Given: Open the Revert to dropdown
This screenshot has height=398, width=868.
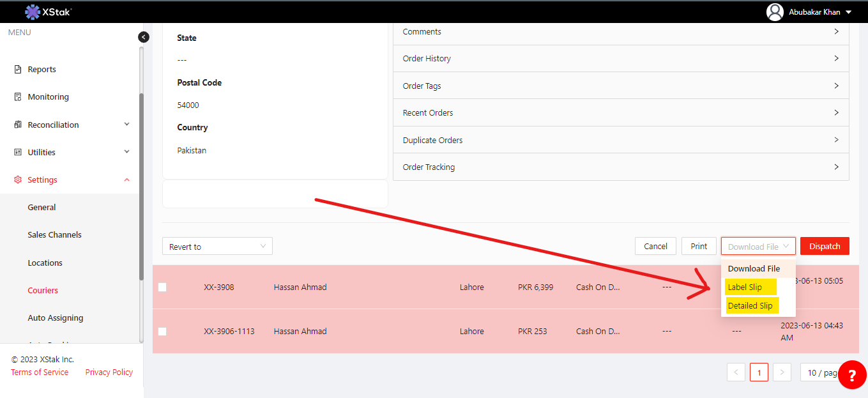Looking at the screenshot, I should click(x=217, y=247).
